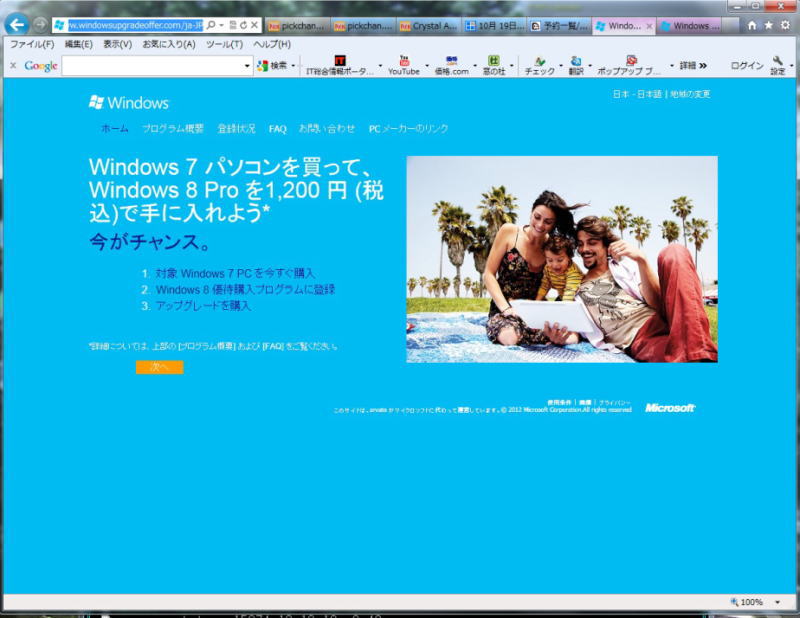Open the 窓の杜 toolbar button
Screen dimensions: 800x618
click(x=494, y=66)
